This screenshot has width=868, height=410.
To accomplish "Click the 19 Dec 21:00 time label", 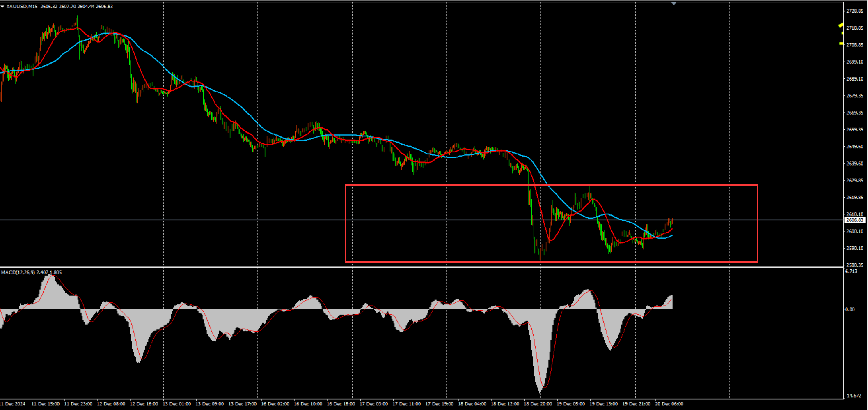I will point(636,404).
